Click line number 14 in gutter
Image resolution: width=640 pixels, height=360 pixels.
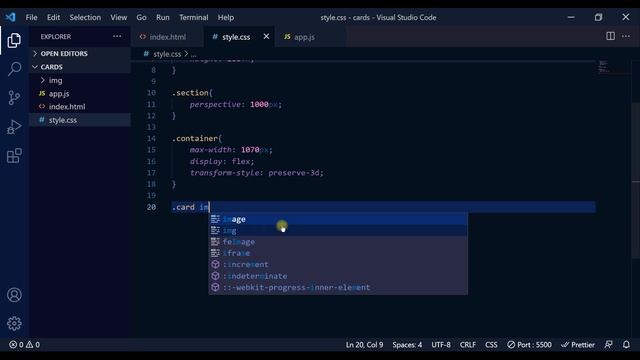pos(151,138)
